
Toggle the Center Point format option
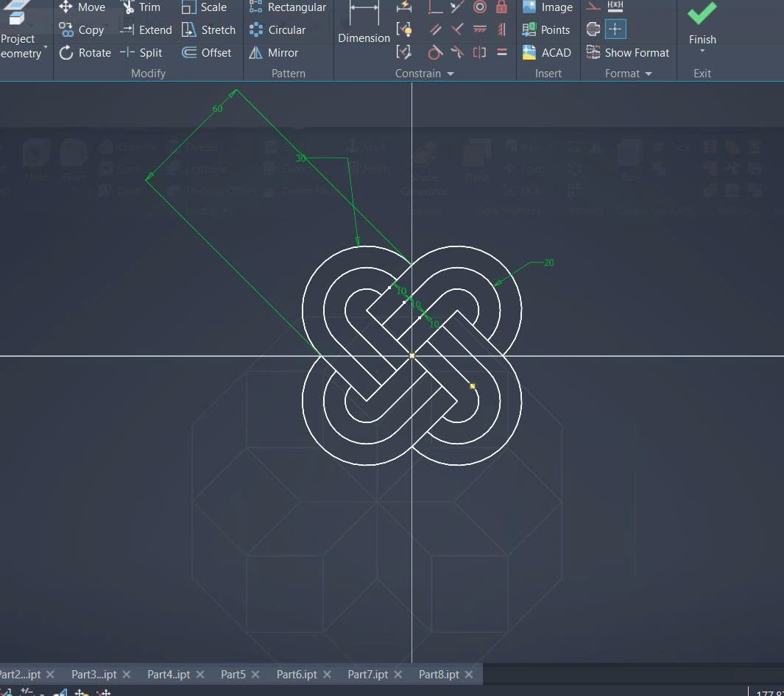(615, 29)
